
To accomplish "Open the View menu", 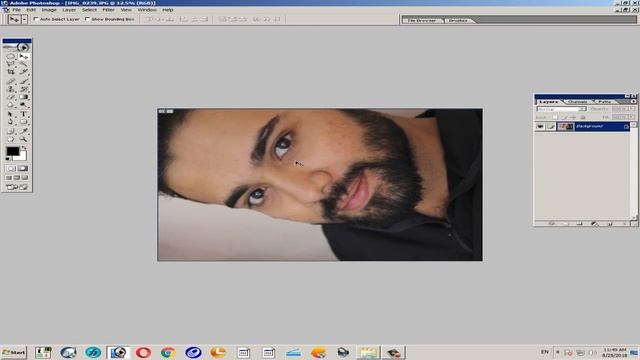I will (x=126, y=10).
